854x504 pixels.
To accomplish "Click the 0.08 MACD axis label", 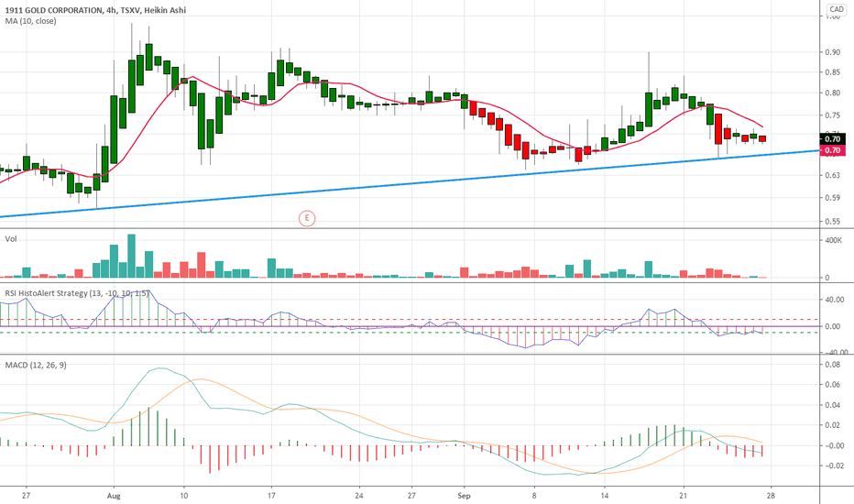I will pyautogui.click(x=832, y=365).
